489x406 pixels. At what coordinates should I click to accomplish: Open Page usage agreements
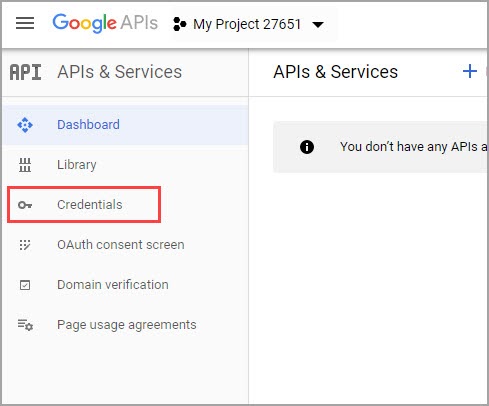coord(125,325)
